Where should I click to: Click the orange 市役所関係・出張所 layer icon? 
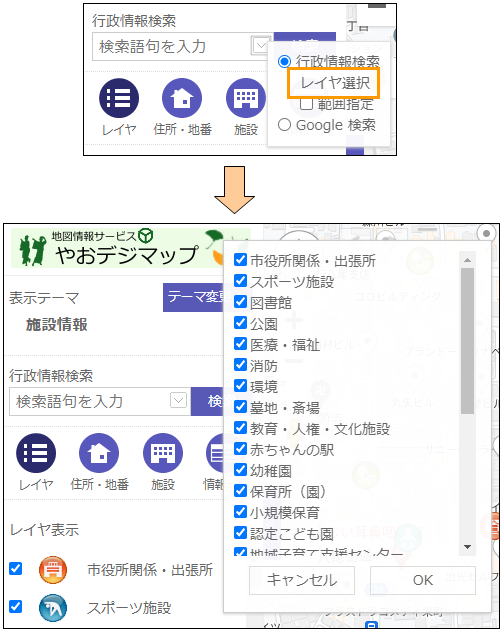click(53, 570)
